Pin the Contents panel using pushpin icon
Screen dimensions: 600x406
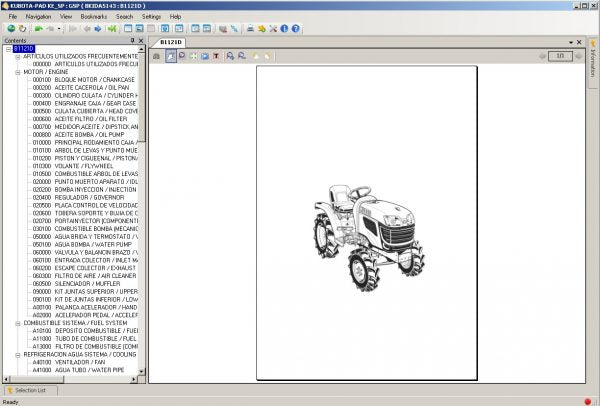tap(133, 41)
